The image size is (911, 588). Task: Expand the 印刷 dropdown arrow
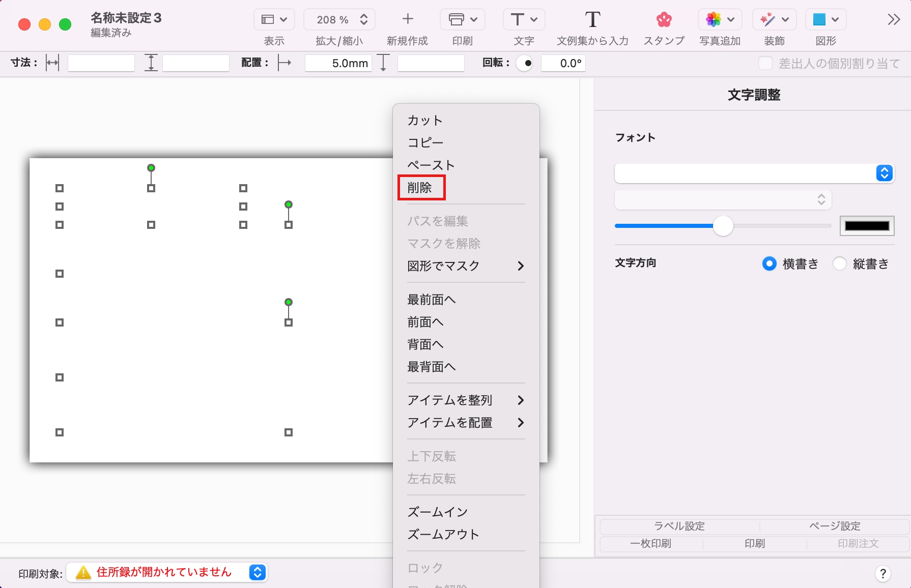tap(474, 19)
